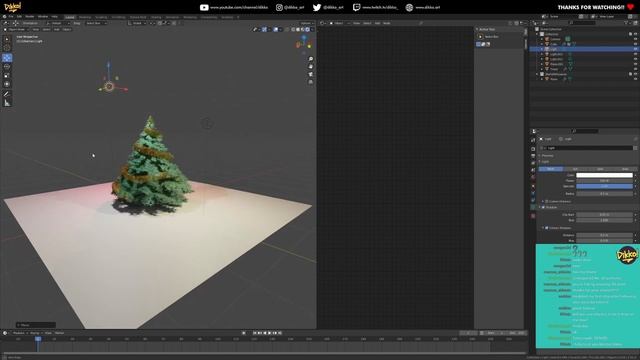Viewport: 640px width, 360px height.
Task: Enable rendered viewport shading mode
Action: tap(307, 29)
